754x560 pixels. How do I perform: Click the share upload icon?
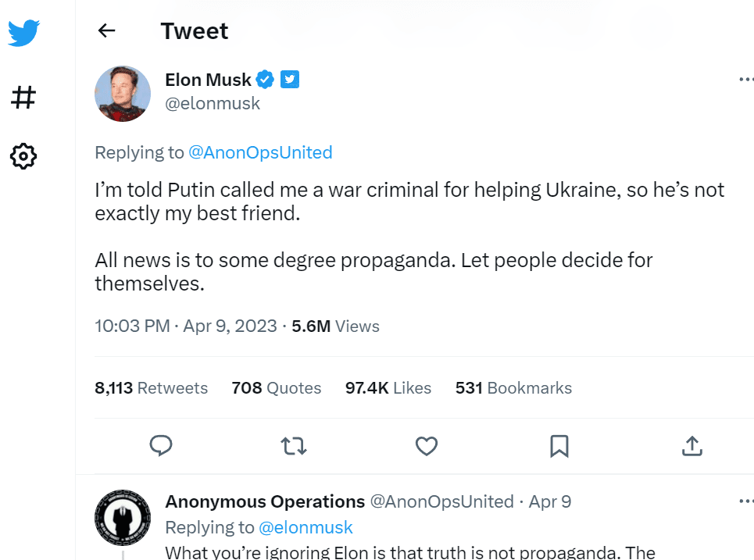(x=691, y=446)
